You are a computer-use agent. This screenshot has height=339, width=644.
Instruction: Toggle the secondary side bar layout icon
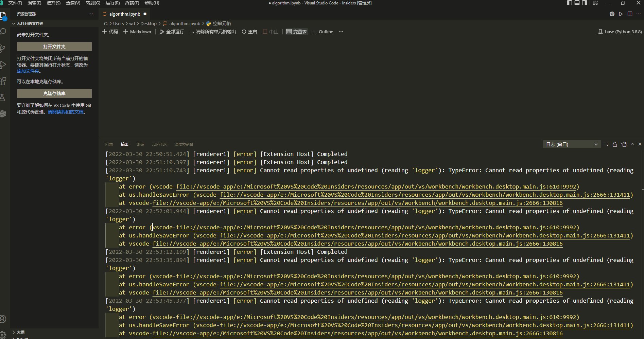584,3
